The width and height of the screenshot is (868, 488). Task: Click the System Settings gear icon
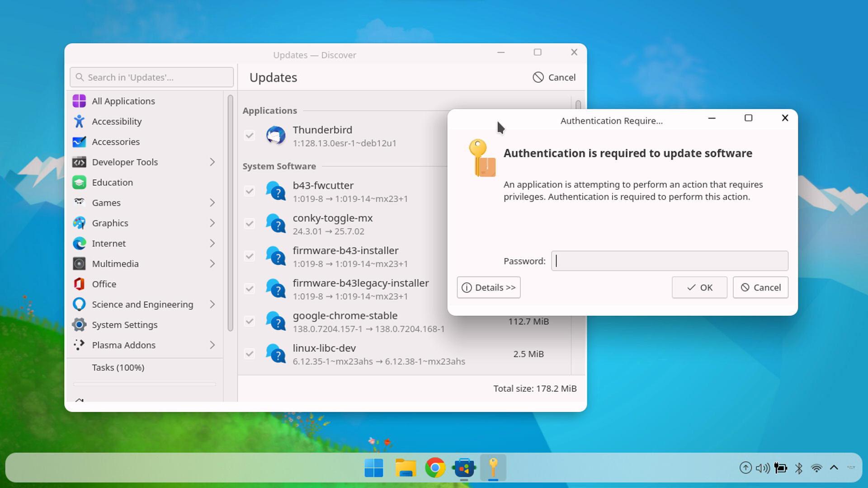pyautogui.click(x=79, y=324)
